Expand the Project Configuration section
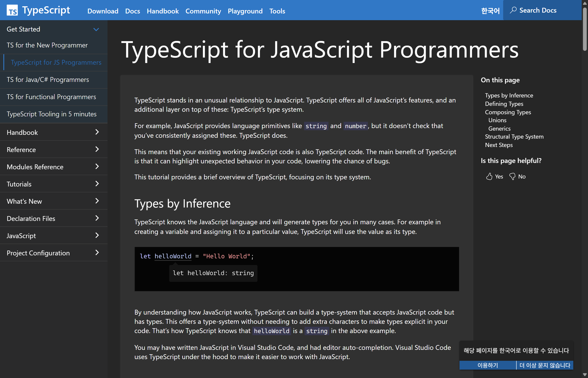Image resolution: width=588 pixels, height=378 pixels. (97, 253)
